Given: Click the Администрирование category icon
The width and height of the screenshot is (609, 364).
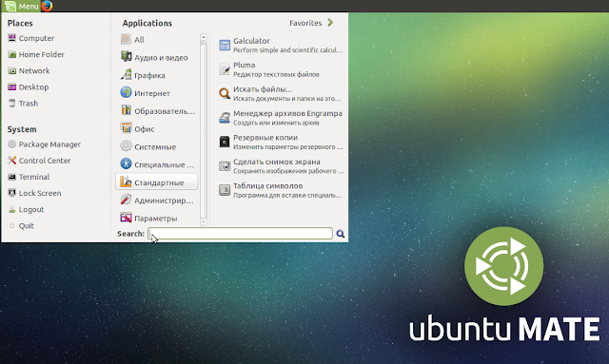Looking at the screenshot, I should tap(126, 200).
